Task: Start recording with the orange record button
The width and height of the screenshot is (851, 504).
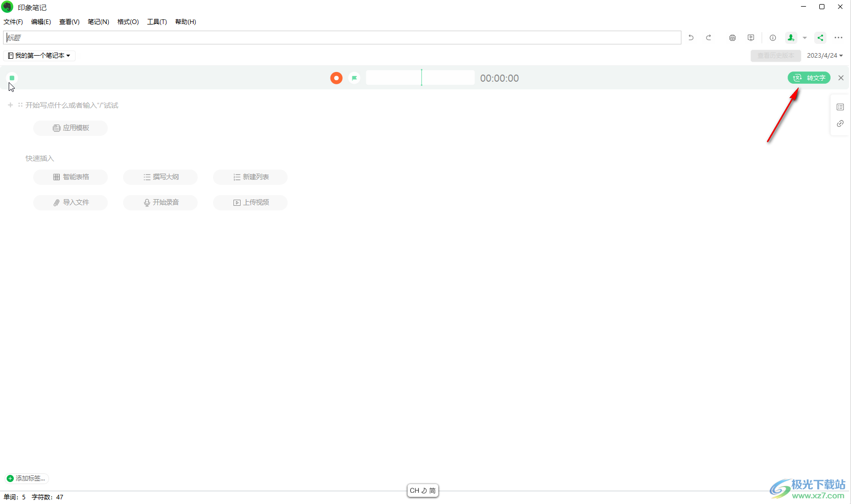Action: 336,78
